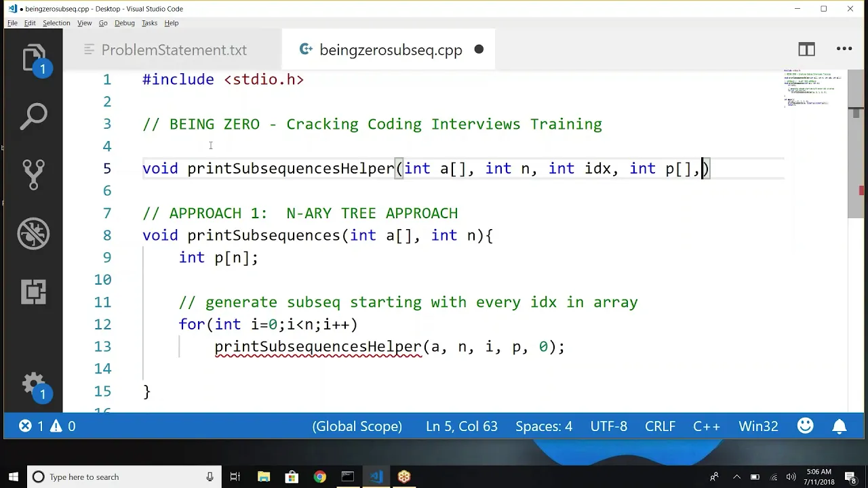868x488 pixels.
Task: Change end of line sequence CRLF
Action: tap(660, 426)
